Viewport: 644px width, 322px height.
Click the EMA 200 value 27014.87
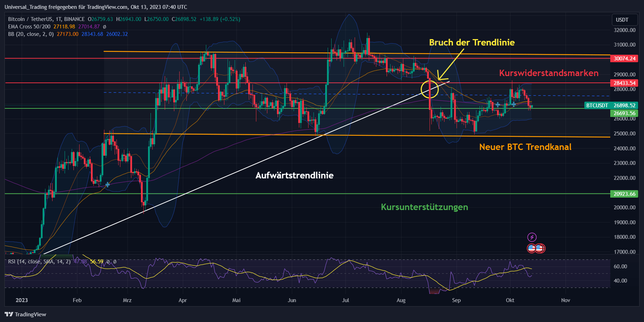pyautogui.click(x=89, y=27)
